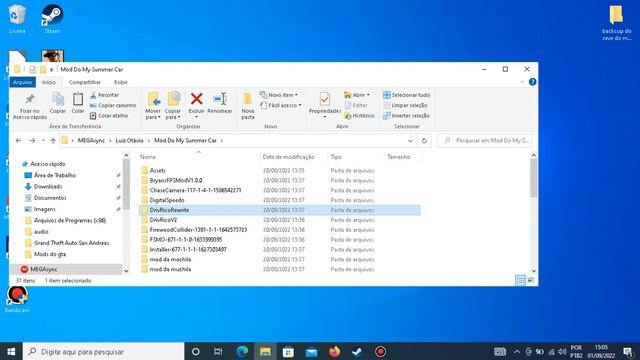The height and width of the screenshot is (360, 640).
Task: Switch to details view layout icon
Action: pyautogui.click(x=520, y=280)
